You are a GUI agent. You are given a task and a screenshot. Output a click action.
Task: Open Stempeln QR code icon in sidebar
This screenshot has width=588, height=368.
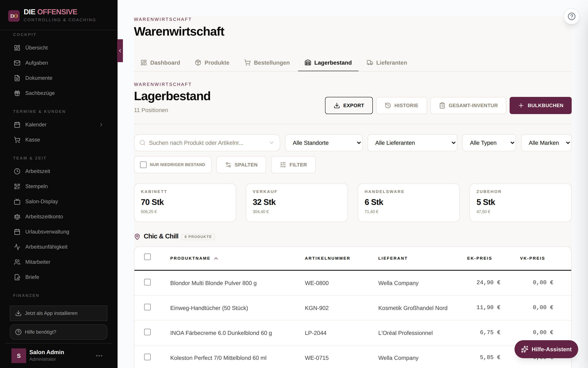pos(17,186)
